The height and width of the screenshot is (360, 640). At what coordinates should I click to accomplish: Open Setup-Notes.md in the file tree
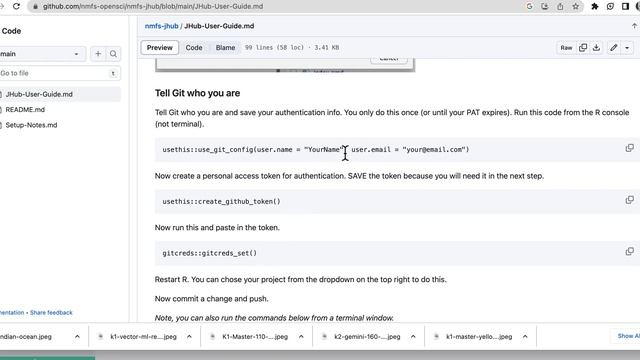[31, 125]
